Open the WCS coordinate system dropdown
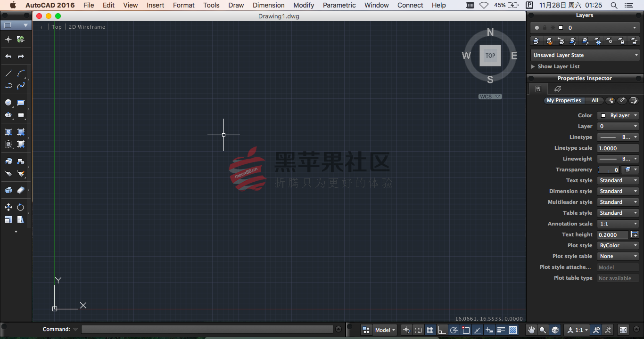Image resolution: width=644 pixels, height=339 pixels. coord(490,97)
